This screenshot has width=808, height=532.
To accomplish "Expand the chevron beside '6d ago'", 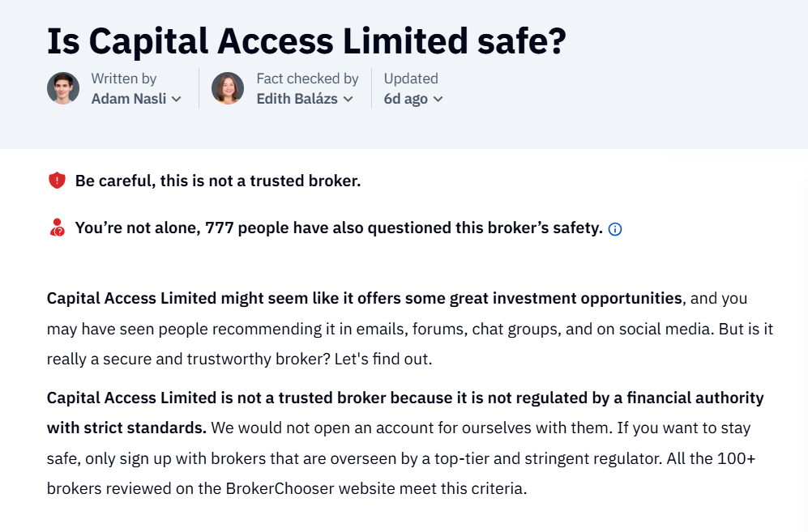I will click(438, 100).
